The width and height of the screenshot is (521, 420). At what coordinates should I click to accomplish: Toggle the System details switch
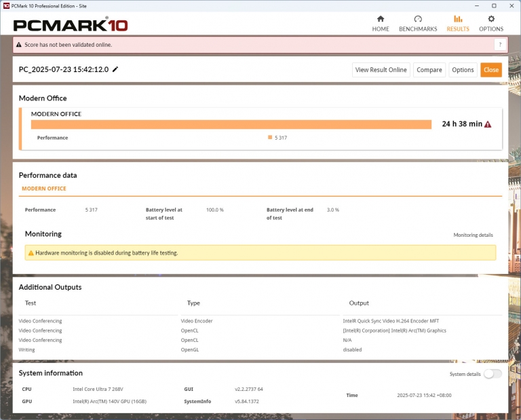pos(493,374)
